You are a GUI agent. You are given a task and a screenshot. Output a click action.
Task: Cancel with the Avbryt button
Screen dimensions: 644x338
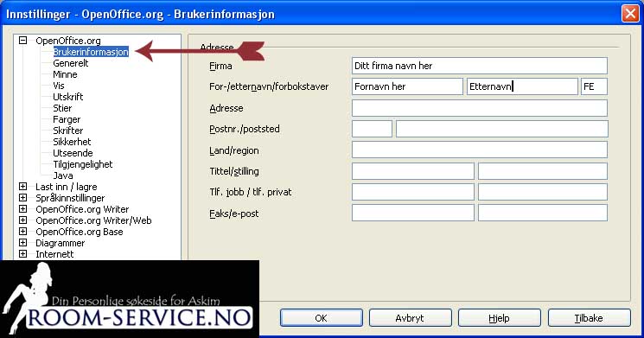coord(410,318)
